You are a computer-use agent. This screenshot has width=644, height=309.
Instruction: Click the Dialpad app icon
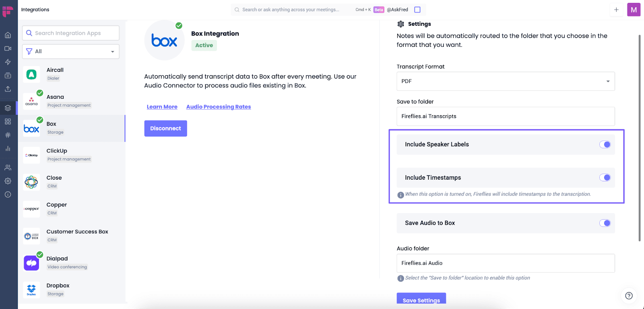tap(31, 263)
